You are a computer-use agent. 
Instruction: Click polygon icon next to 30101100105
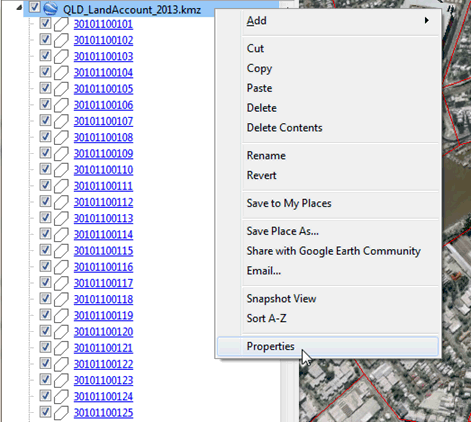[x=61, y=89]
